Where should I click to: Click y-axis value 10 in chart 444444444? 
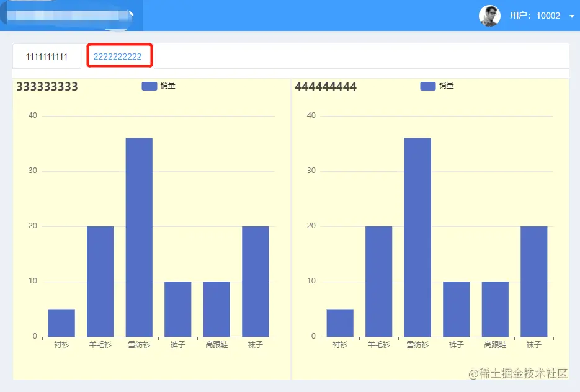pyautogui.click(x=311, y=281)
